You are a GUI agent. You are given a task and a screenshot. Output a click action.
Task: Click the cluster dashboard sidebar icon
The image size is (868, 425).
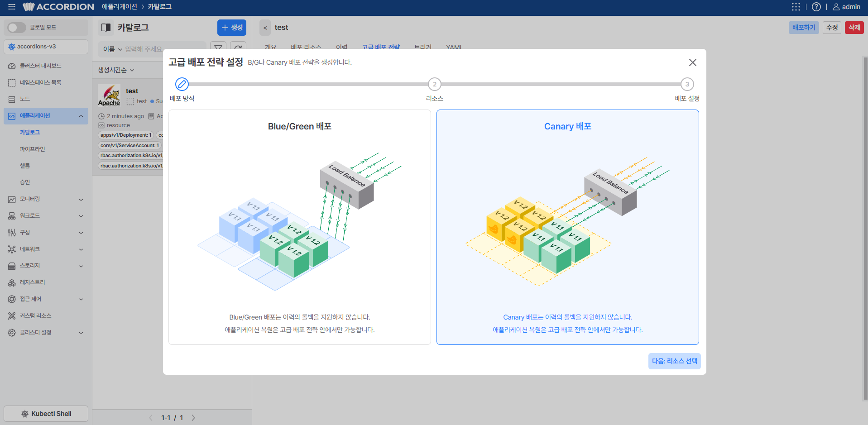12,66
